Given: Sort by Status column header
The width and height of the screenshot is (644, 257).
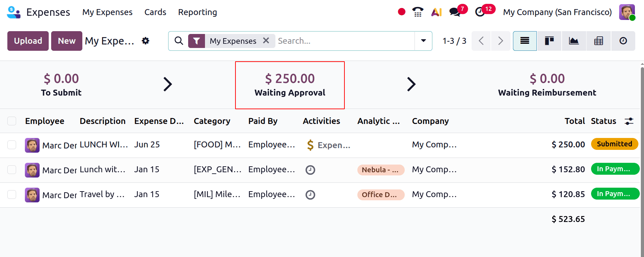Looking at the screenshot, I should [x=603, y=121].
